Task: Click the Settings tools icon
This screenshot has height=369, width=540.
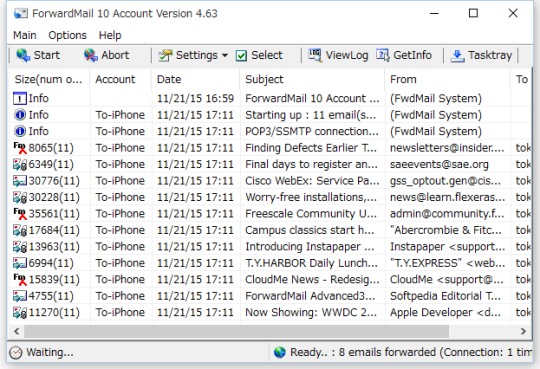Action: (x=165, y=55)
